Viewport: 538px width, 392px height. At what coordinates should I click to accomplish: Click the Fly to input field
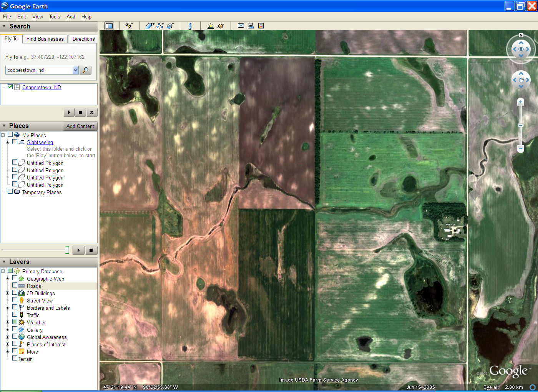(x=39, y=70)
